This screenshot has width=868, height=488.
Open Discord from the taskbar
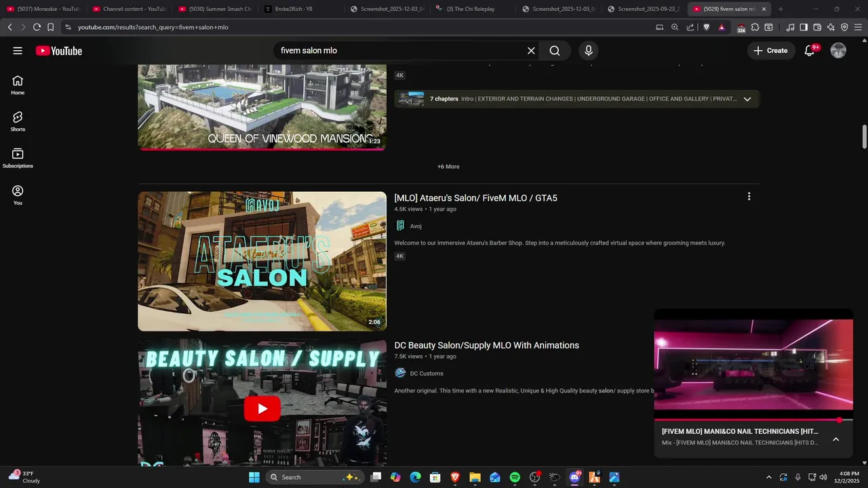click(x=574, y=477)
